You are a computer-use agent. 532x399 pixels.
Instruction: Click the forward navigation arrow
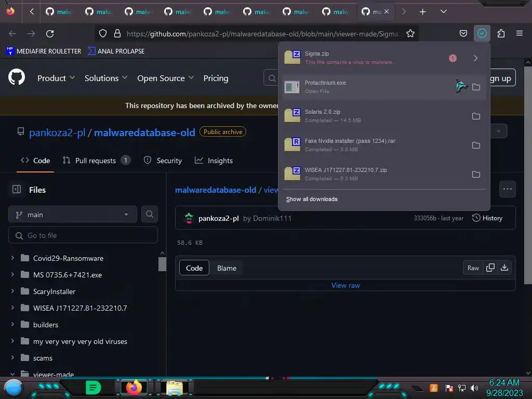[31, 34]
